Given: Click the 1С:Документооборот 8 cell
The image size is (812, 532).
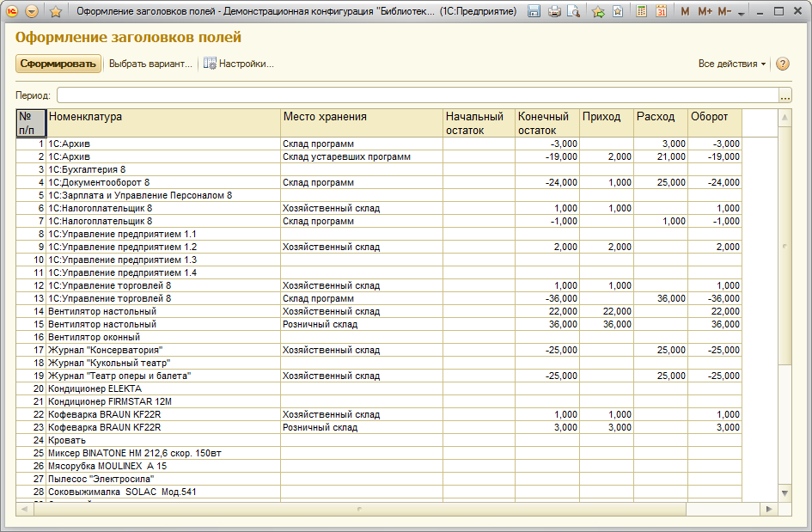Looking at the screenshot, I should pos(163,182).
